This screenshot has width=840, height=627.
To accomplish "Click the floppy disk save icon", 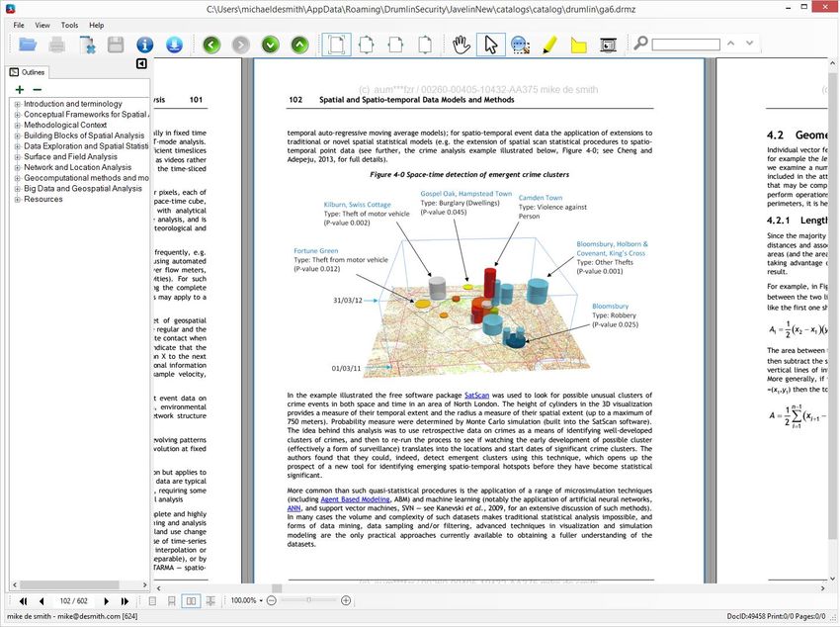I will click(116, 45).
